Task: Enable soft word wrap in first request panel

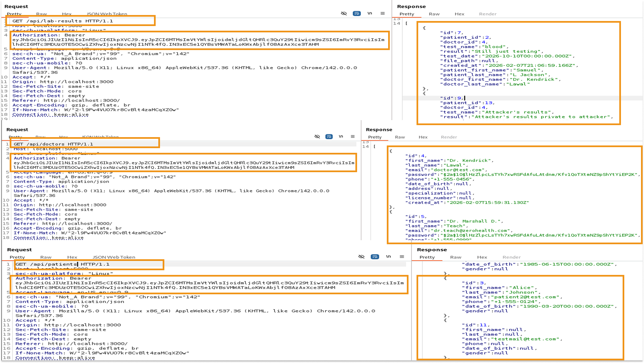Action: [357, 14]
